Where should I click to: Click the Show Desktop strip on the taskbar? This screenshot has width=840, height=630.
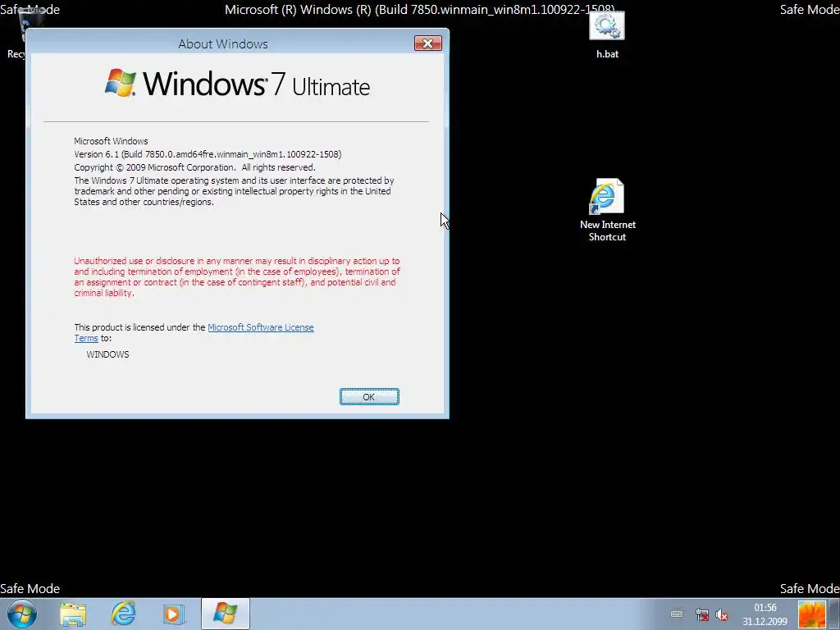[x=834, y=614]
